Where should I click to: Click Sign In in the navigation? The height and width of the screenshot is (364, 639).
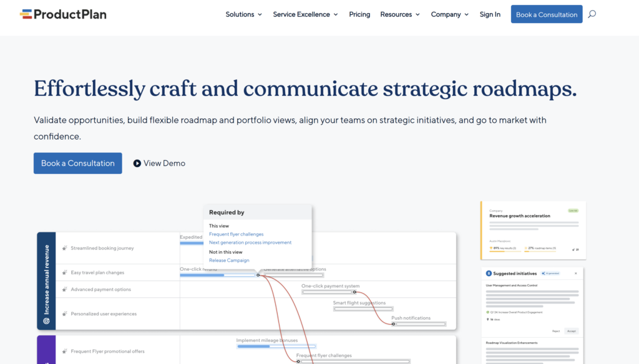tap(490, 14)
